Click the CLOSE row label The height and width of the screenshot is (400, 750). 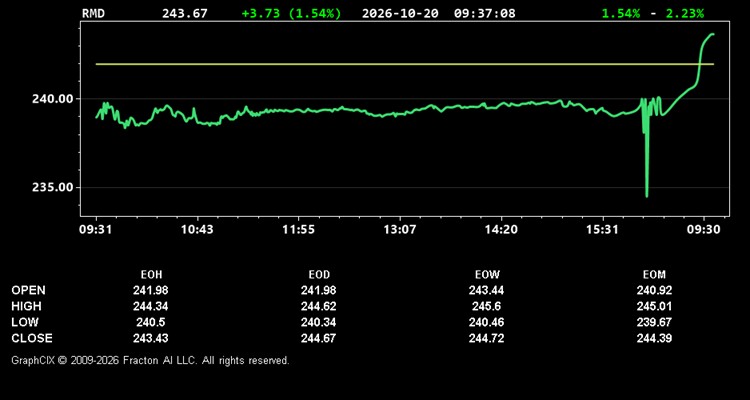(32, 338)
